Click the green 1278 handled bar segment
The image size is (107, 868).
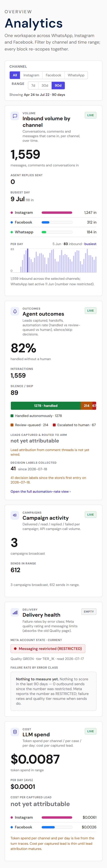(x=46, y=406)
